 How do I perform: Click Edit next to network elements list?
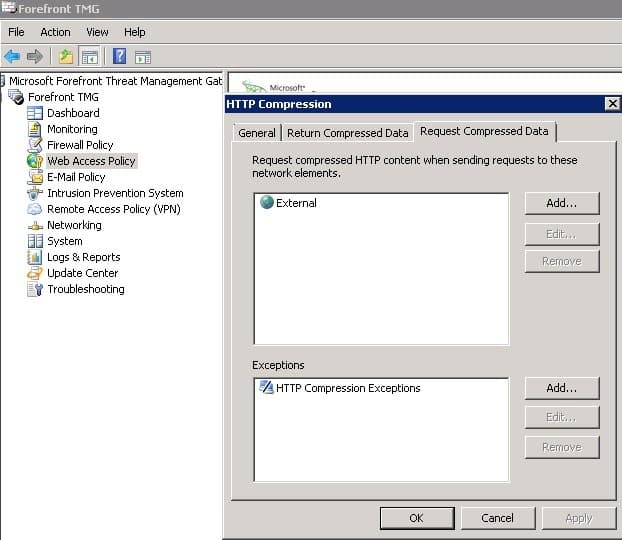(x=562, y=234)
